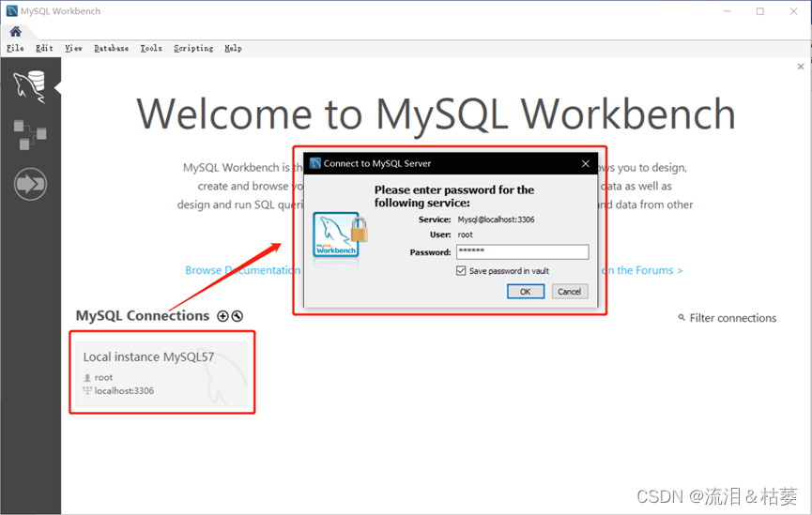The image size is (812, 515).
Task: Close the MySQL Workbench window
Action: (793, 11)
